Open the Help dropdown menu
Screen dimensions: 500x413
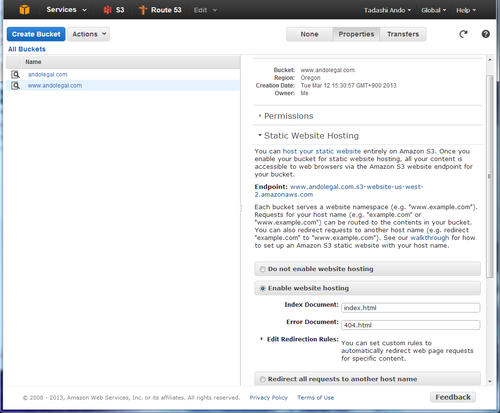point(466,10)
